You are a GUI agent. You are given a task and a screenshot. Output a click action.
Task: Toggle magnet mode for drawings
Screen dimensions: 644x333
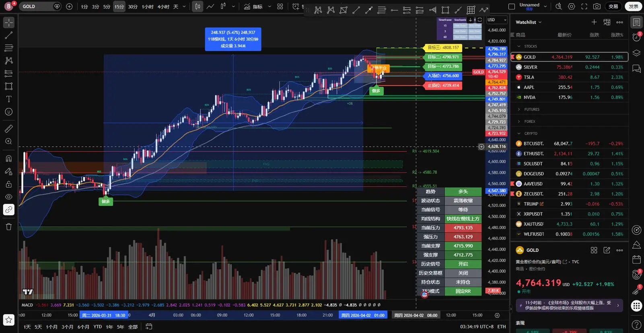click(x=8, y=158)
